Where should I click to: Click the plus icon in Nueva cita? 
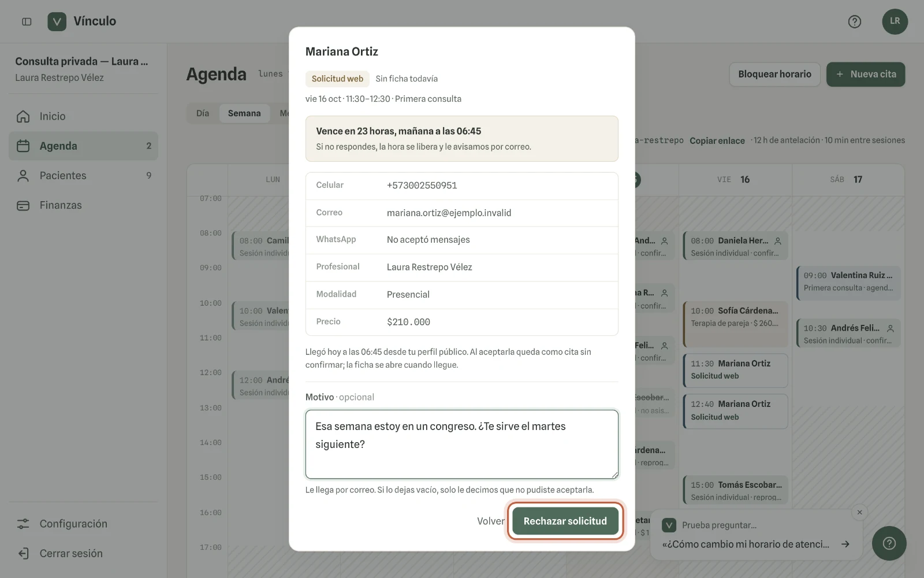pos(840,74)
